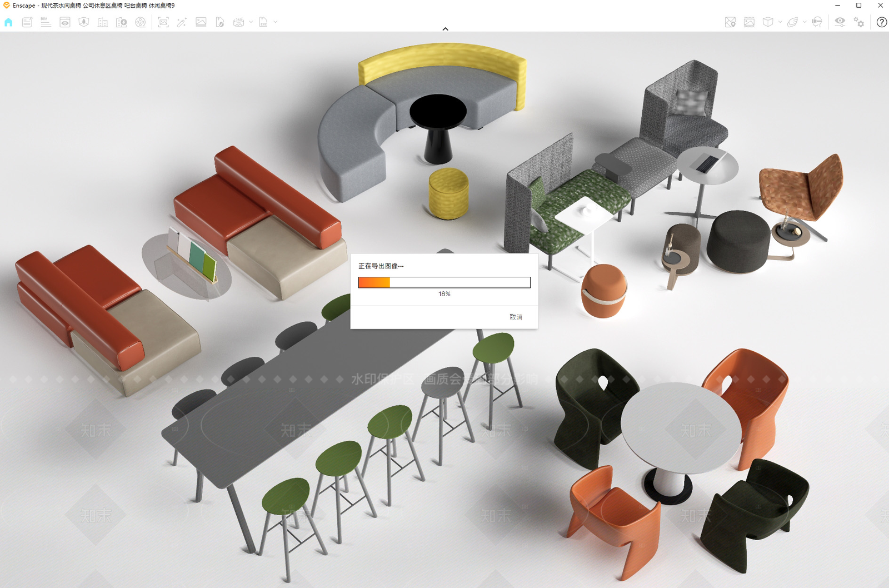Click the wing fly mode icon
Viewport: 889px width, 588px height.
(x=793, y=22)
